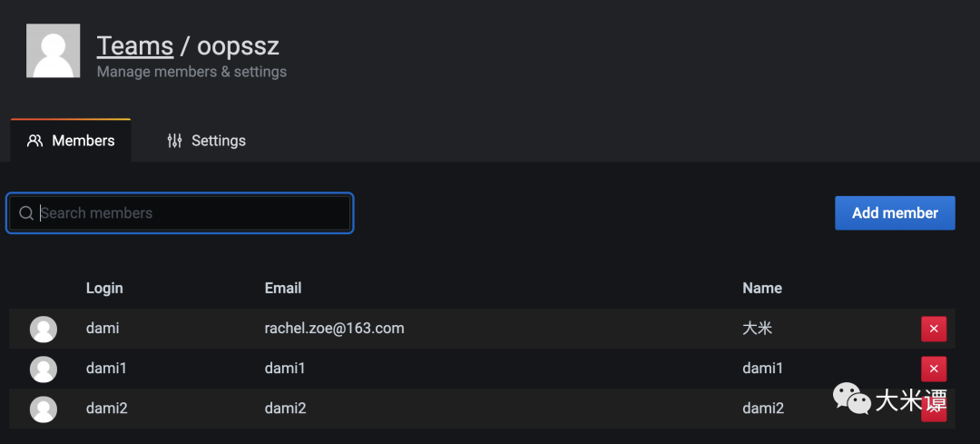Click the Login column header

click(104, 288)
